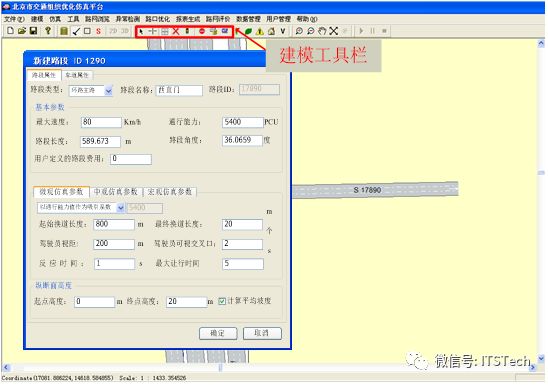Switch to the 中观仿真参数 tab
The height and width of the screenshot is (386, 548).
[x=116, y=192]
